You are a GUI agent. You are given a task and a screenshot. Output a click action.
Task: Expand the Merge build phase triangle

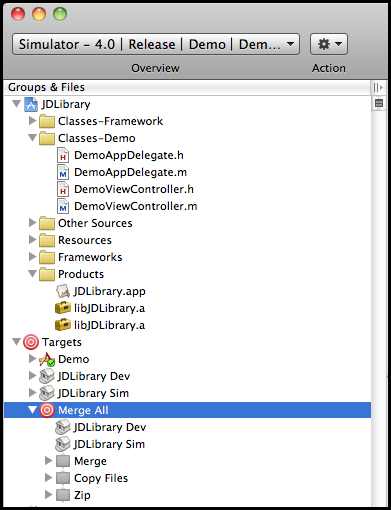pos(48,460)
